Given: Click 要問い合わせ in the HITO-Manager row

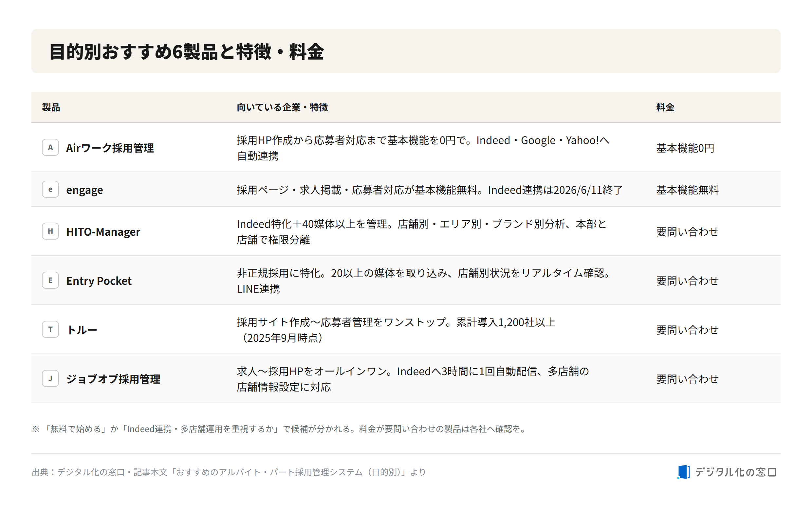Looking at the screenshot, I should pos(687,231).
